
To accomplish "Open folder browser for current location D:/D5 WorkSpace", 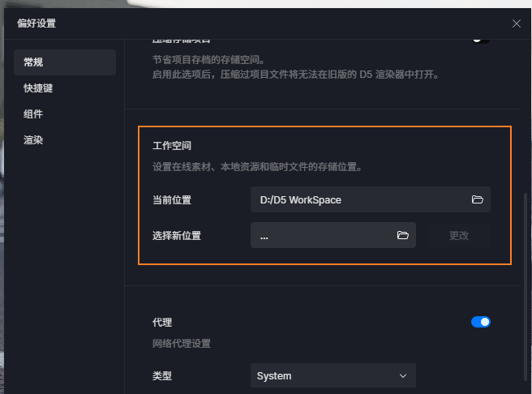I will pos(477,199).
